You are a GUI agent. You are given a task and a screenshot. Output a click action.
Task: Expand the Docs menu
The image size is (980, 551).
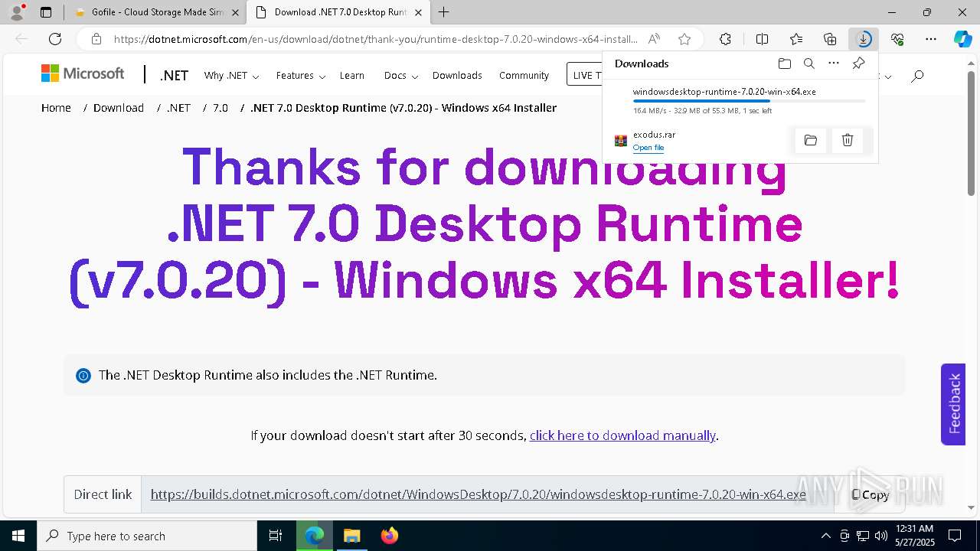(x=400, y=75)
